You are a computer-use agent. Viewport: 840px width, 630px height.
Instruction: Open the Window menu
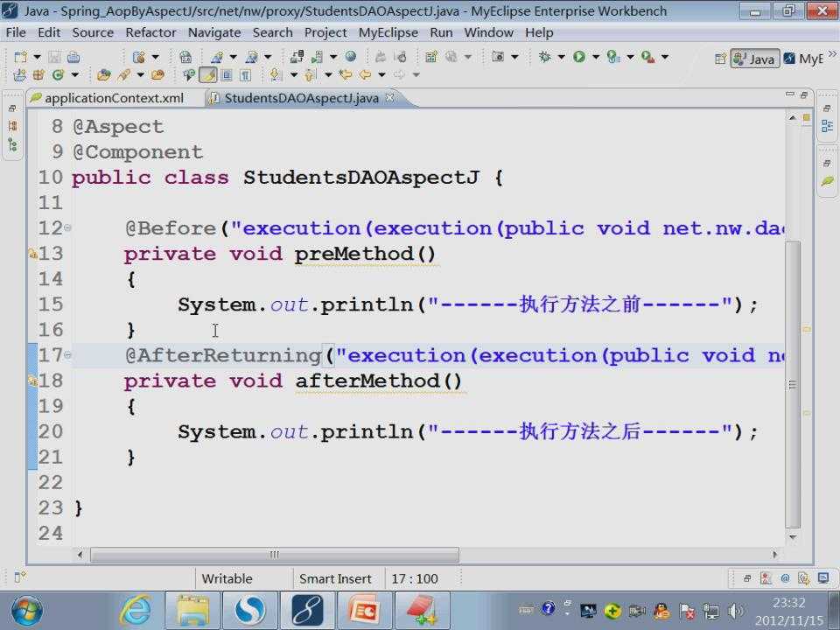coord(488,32)
